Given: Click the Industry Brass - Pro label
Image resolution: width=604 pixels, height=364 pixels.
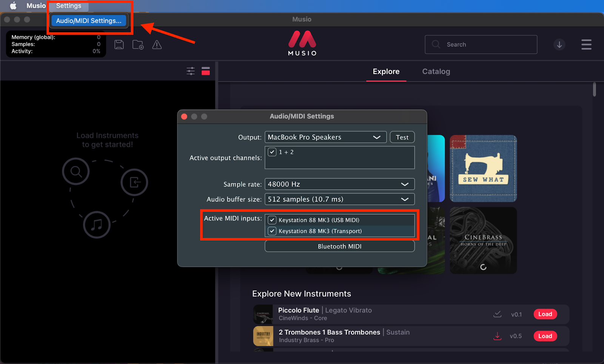Looking at the screenshot, I should click(x=307, y=340).
